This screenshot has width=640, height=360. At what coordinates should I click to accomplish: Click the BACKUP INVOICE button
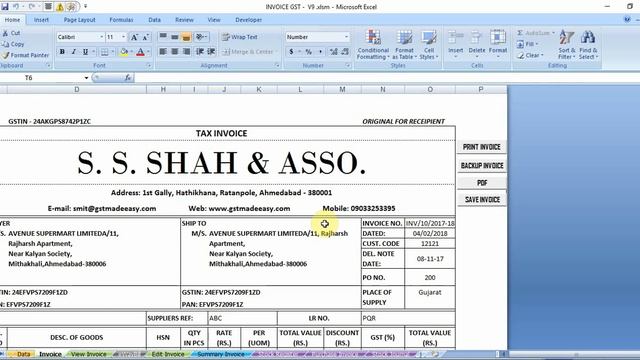click(x=482, y=166)
